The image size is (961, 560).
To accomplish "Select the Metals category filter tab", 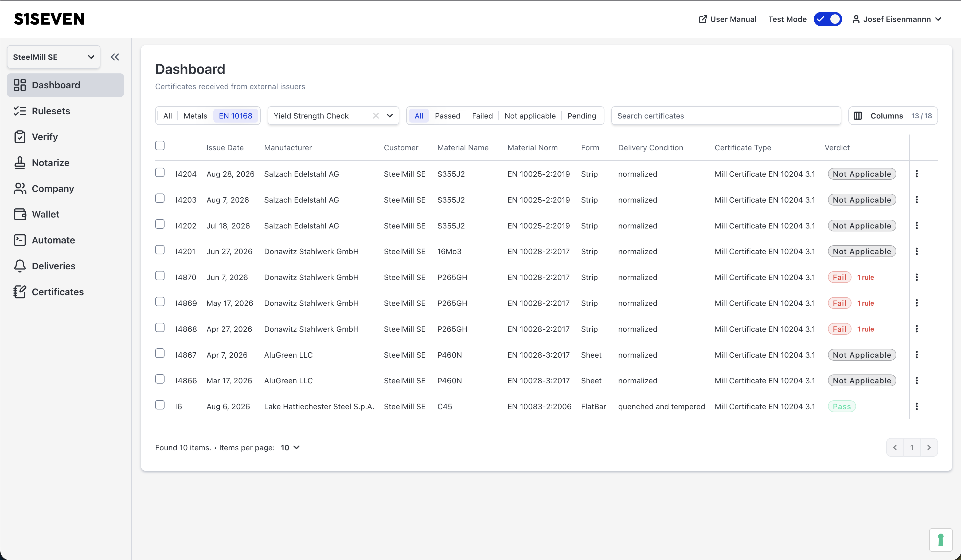I will tap(195, 116).
